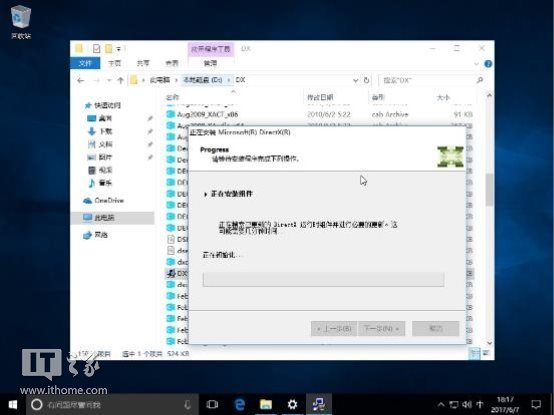Click the green DirectX logo in dialog
The height and width of the screenshot is (415, 554).
pos(450,156)
